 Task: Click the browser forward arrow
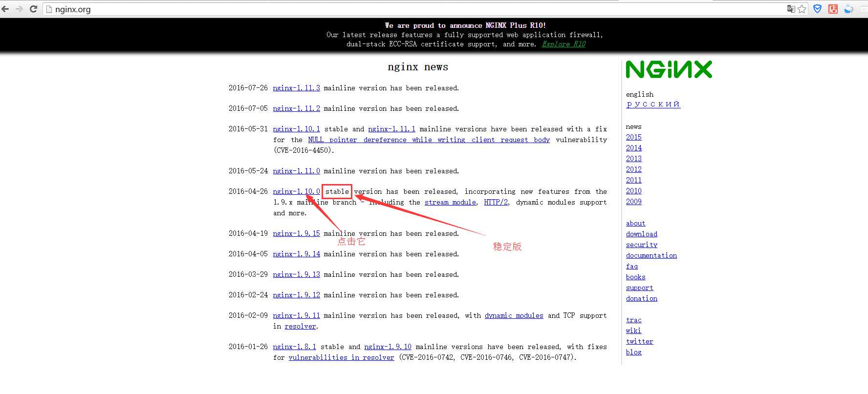click(x=19, y=9)
